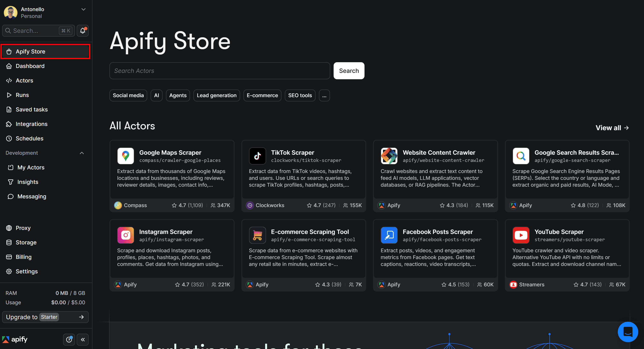Viewport: 644px width, 349px height.
Task: Go to Runs in the sidebar
Action: pyautogui.click(x=22, y=95)
